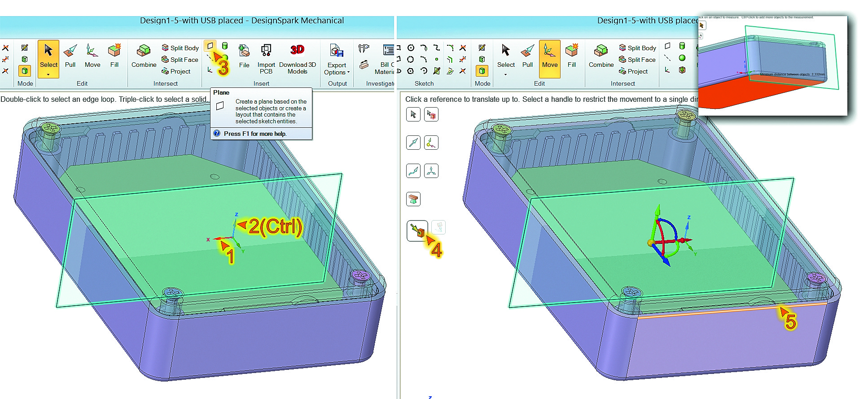The height and width of the screenshot is (399, 868).
Task: Click Project in right window's Intersect group
Action: point(633,71)
